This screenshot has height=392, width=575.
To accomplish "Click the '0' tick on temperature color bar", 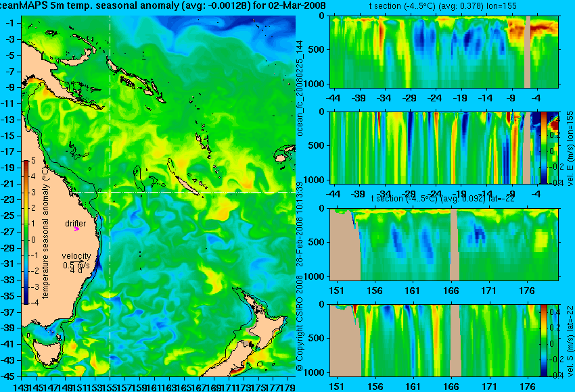I will pos(33,240).
